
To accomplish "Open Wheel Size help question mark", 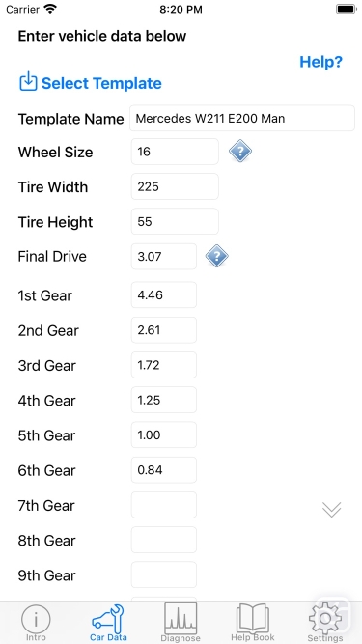I will (x=240, y=152).
